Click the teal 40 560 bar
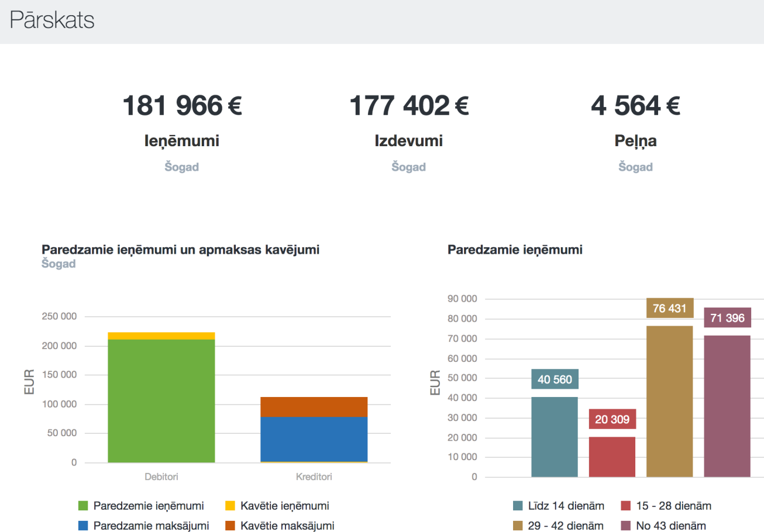The image size is (764, 532). pyautogui.click(x=555, y=437)
